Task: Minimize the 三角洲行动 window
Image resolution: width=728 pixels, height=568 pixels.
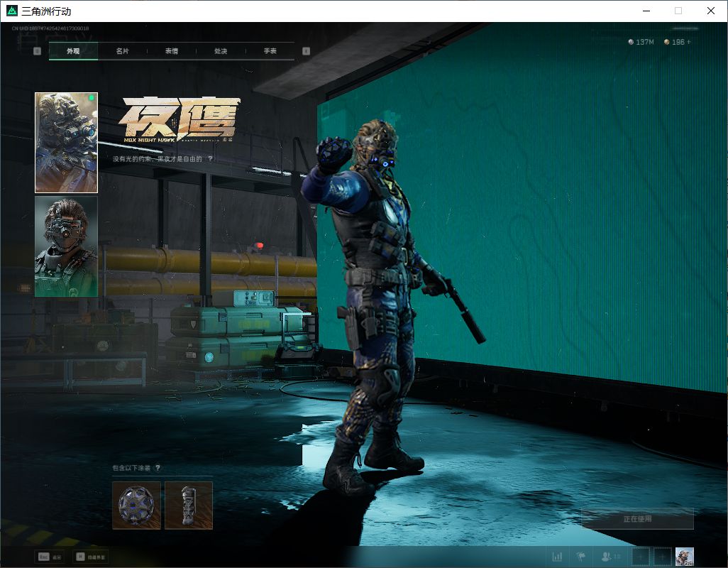Action: pyautogui.click(x=646, y=11)
